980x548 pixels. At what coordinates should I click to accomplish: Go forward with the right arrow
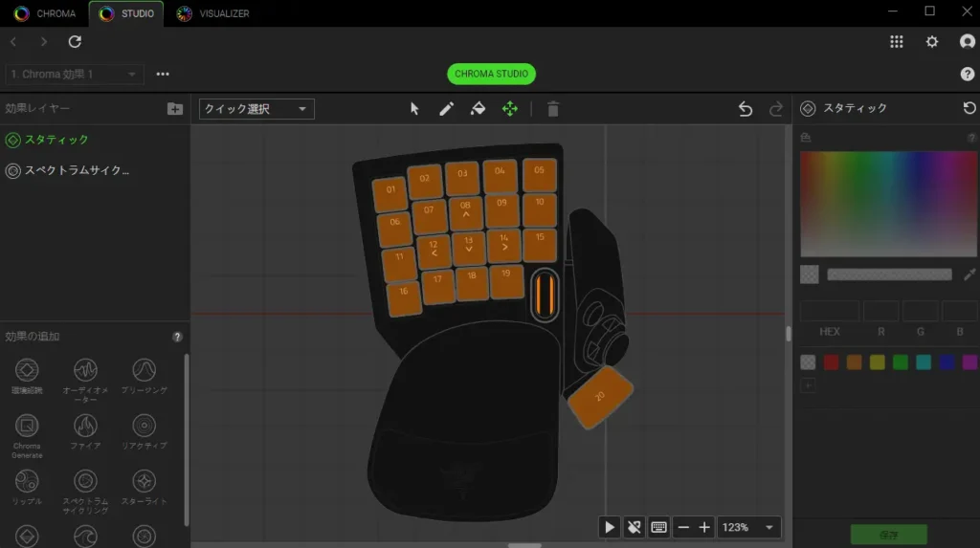pyautogui.click(x=43, y=41)
